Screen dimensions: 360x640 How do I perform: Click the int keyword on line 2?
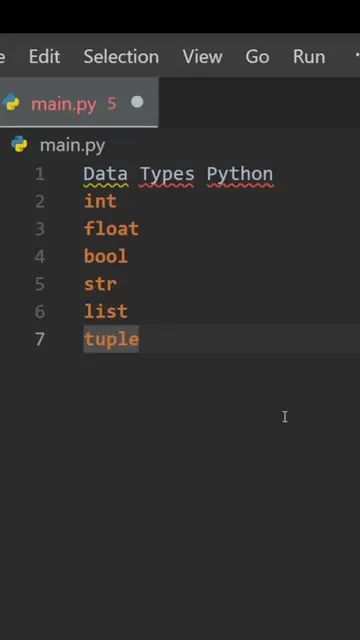coord(100,202)
